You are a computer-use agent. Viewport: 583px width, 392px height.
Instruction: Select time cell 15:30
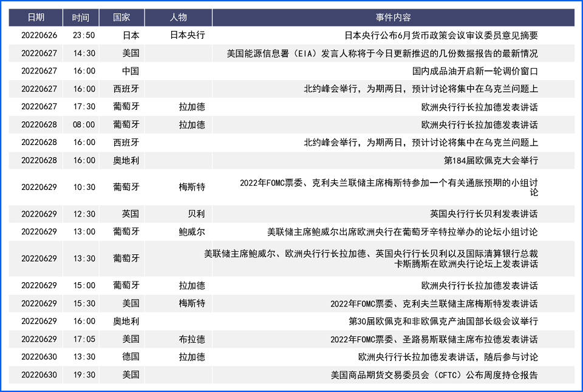[84, 303]
